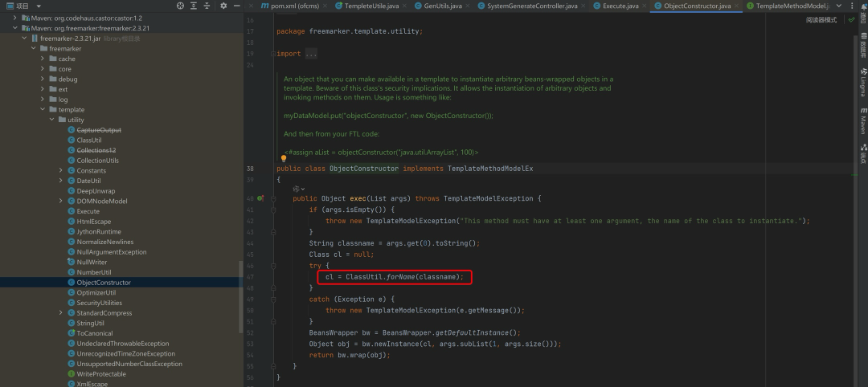Click the Collapse All icon in project toolbar
This screenshot has width=868, height=387.
pyautogui.click(x=207, y=6)
